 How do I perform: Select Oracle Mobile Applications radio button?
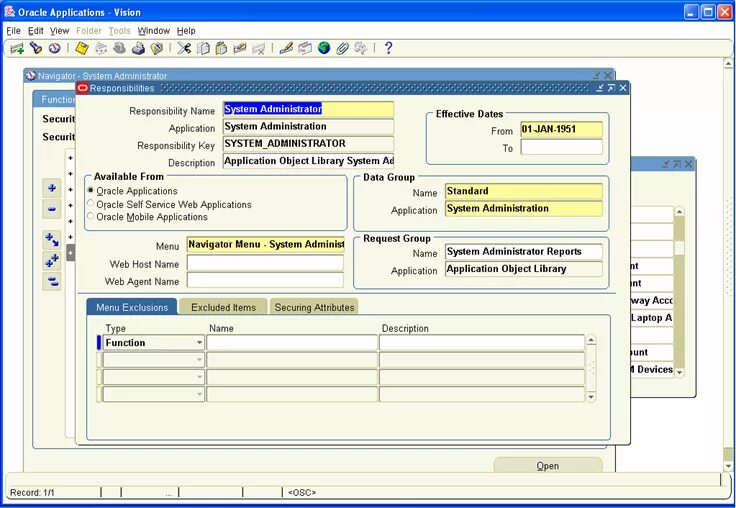[x=91, y=216]
